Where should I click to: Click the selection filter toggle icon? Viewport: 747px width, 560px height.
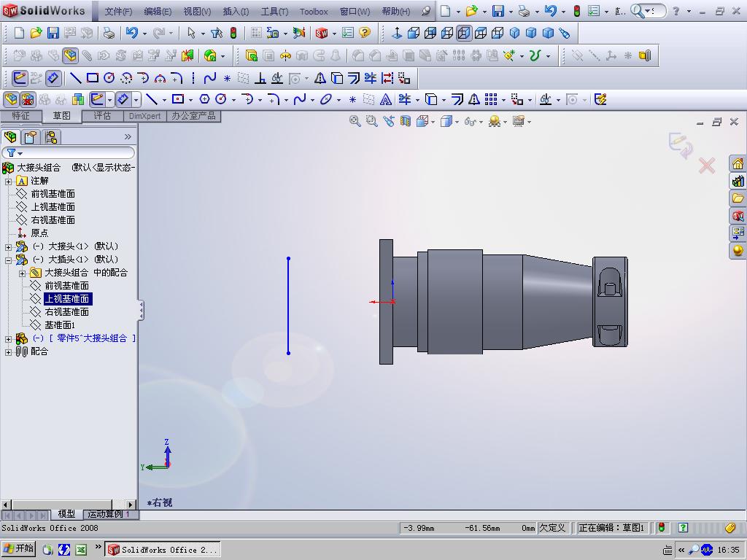tap(216, 33)
